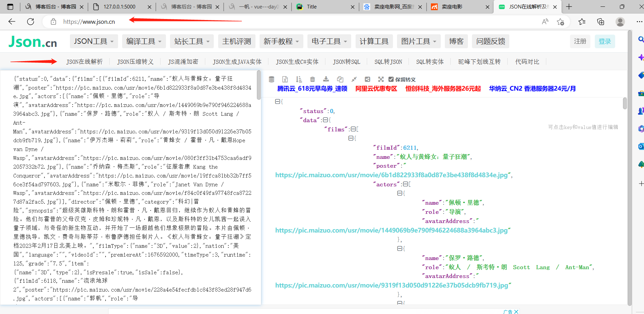
Task: Open the Copilot sparkle icon in sidebar
Action: tap(641, 57)
